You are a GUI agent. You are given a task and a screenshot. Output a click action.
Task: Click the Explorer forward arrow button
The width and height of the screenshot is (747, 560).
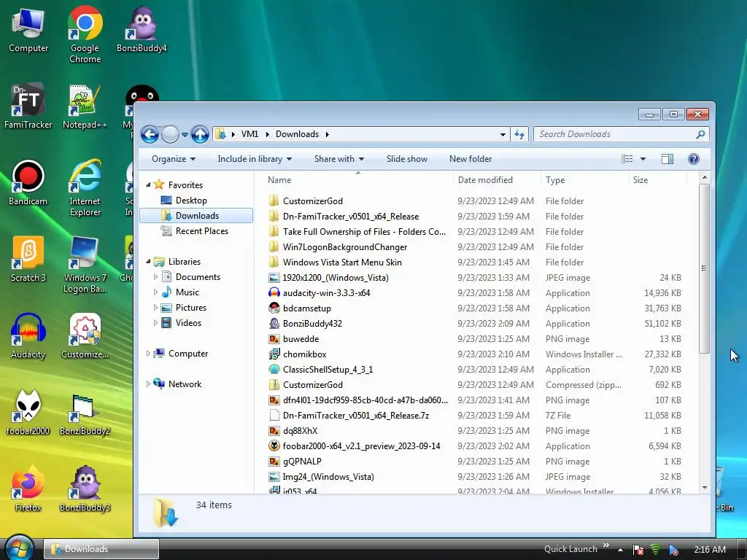[x=170, y=135]
